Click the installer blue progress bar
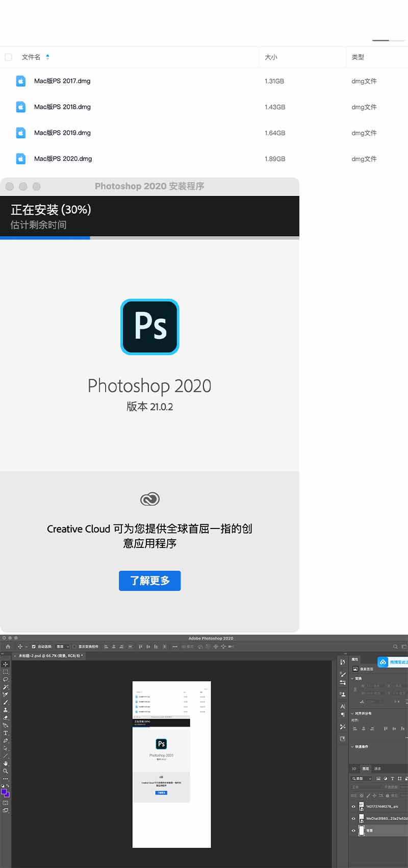Image resolution: width=408 pixels, height=868 pixels. [x=45, y=237]
